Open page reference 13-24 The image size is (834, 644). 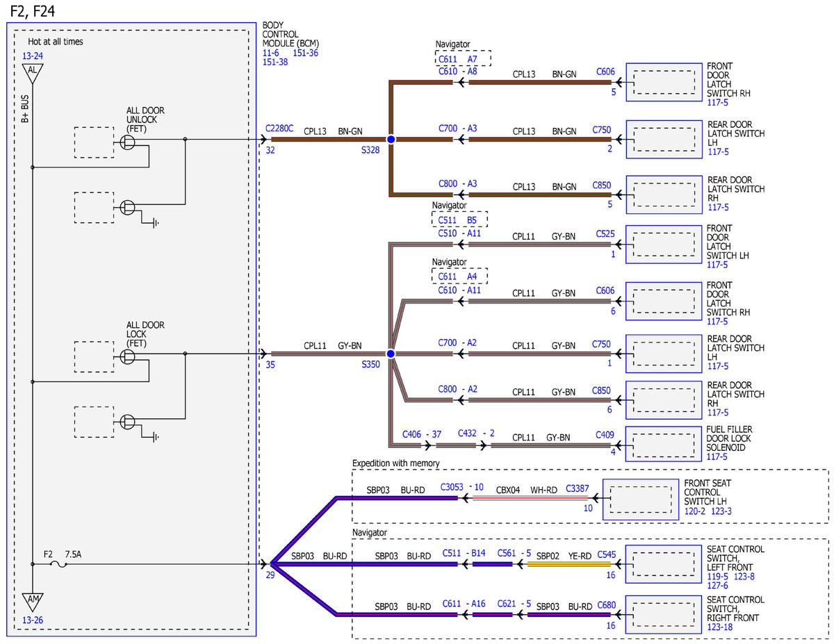(x=33, y=56)
